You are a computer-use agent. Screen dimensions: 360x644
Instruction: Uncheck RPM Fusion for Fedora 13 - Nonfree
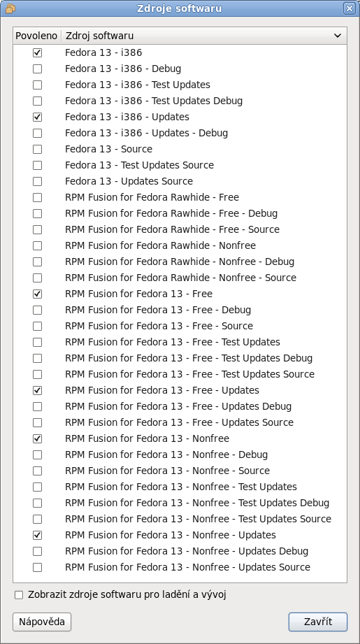click(x=37, y=438)
